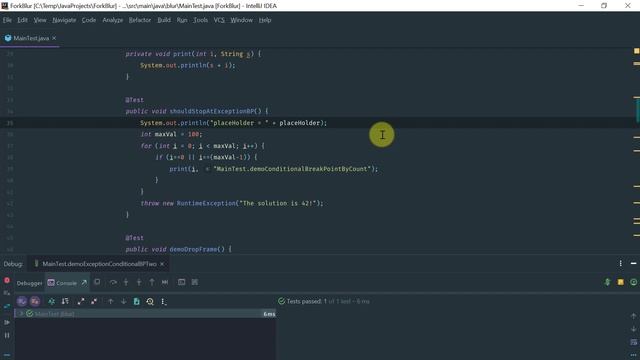
Task: Select the MainTest.demoExceptionConditionalBPTwo debug tab
Action: 99,264
